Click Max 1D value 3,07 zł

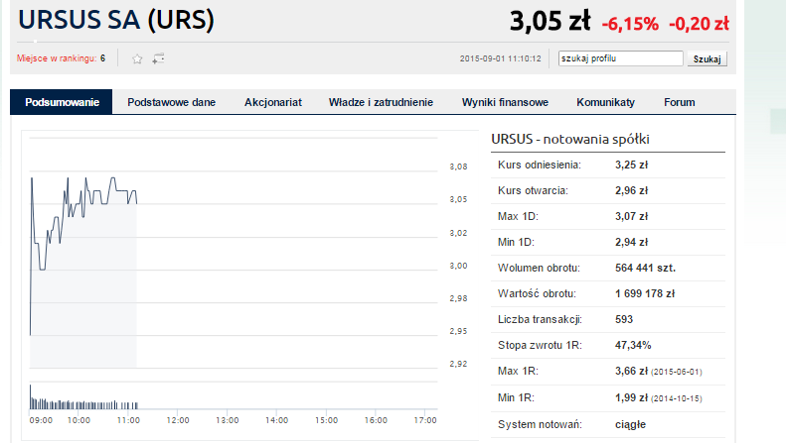click(x=631, y=216)
